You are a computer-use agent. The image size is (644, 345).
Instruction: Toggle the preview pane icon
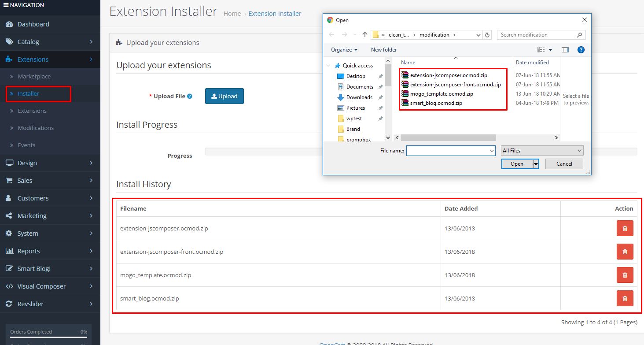(x=565, y=50)
